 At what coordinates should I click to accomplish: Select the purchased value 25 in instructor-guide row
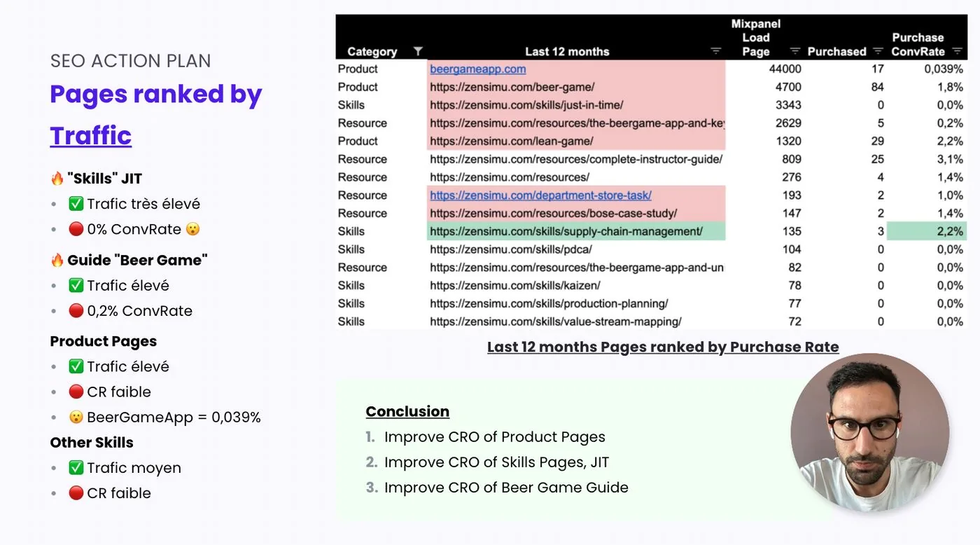tap(877, 159)
